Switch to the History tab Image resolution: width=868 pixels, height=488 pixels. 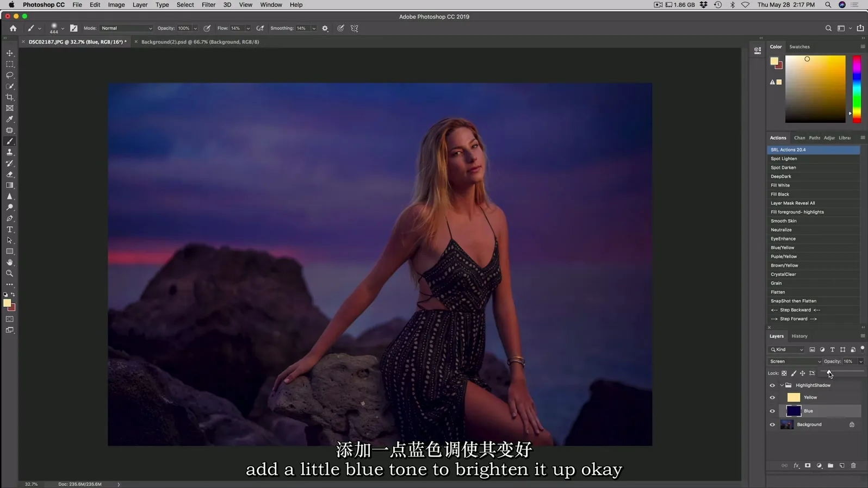point(799,336)
